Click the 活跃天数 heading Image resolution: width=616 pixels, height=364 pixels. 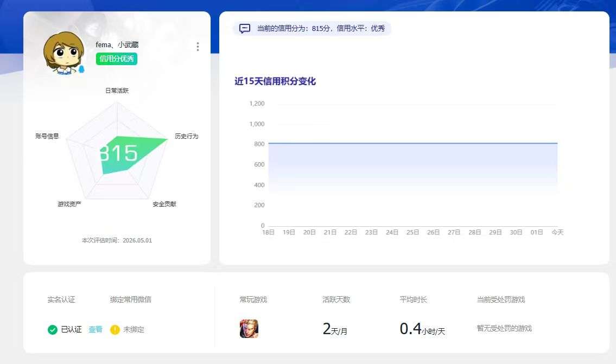(336, 299)
